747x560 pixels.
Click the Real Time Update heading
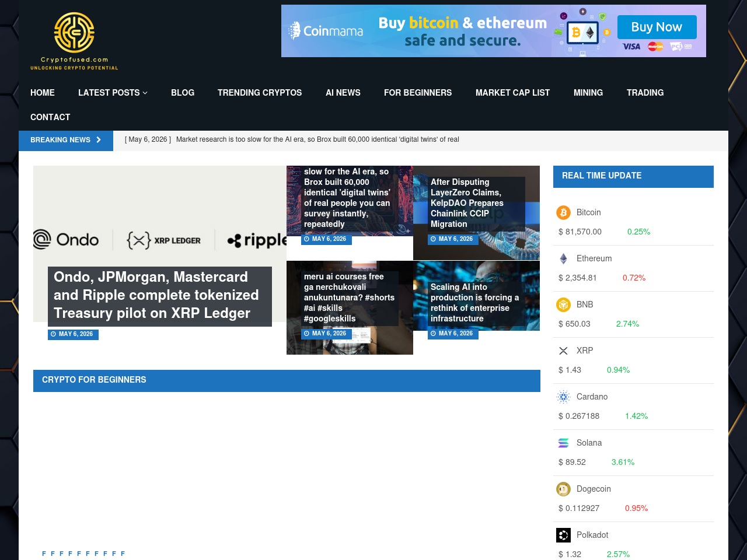coord(602,176)
